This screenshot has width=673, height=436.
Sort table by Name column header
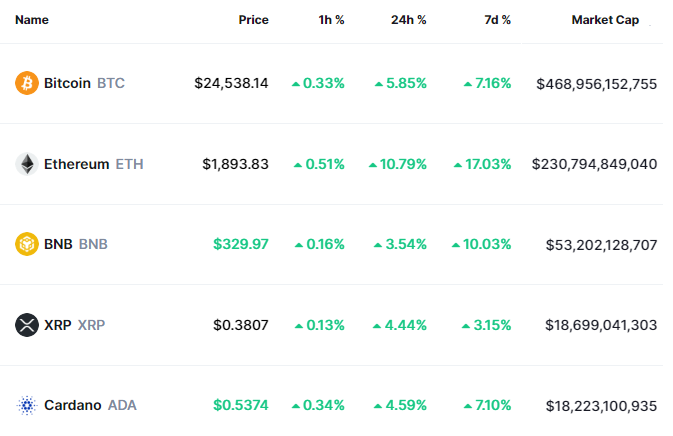coord(32,20)
